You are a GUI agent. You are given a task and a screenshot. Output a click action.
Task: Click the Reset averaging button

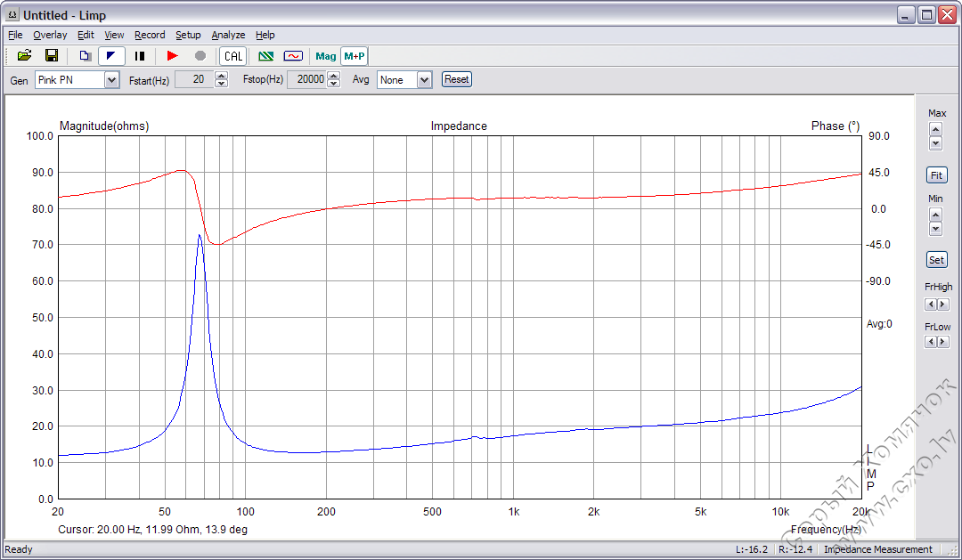pyautogui.click(x=456, y=79)
